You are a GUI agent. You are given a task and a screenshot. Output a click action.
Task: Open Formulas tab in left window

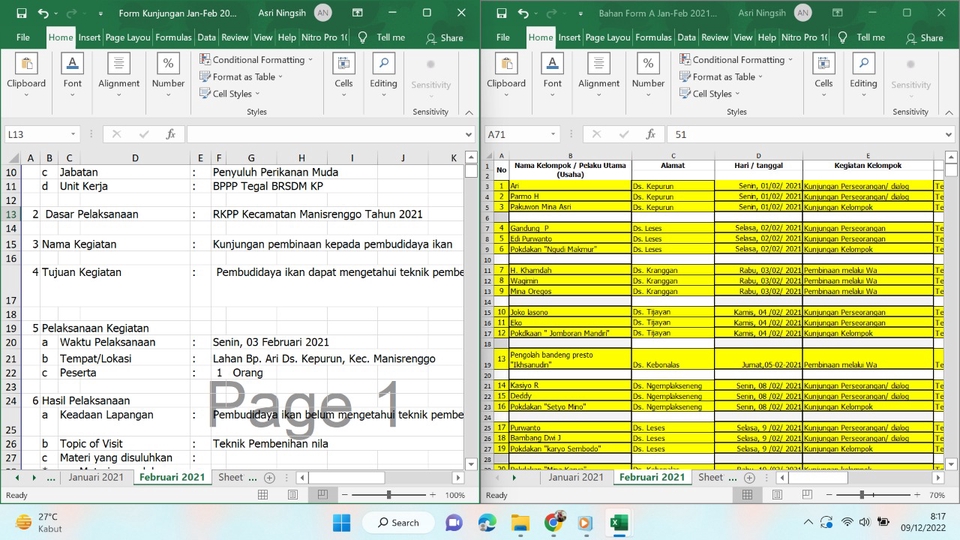(173, 37)
